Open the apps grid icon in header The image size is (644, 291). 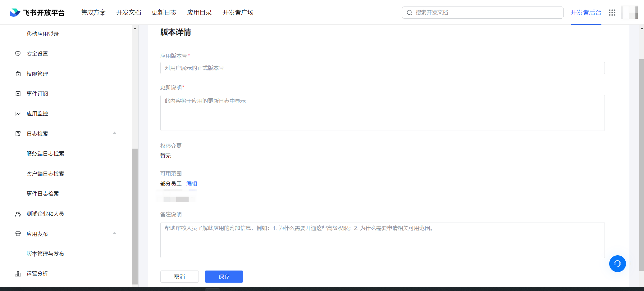tap(612, 12)
